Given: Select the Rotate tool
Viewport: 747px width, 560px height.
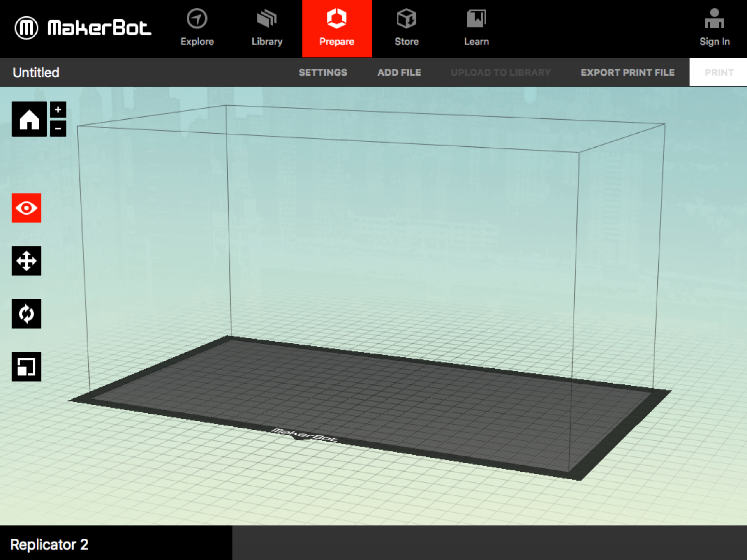Looking at the screenshot, I should [x=26, y=314].
